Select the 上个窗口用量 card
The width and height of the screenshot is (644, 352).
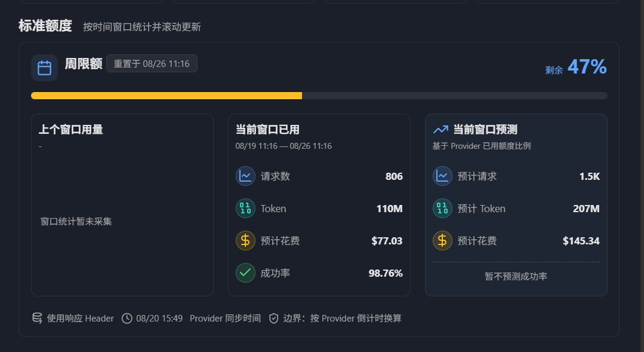(x=122, y=205)
